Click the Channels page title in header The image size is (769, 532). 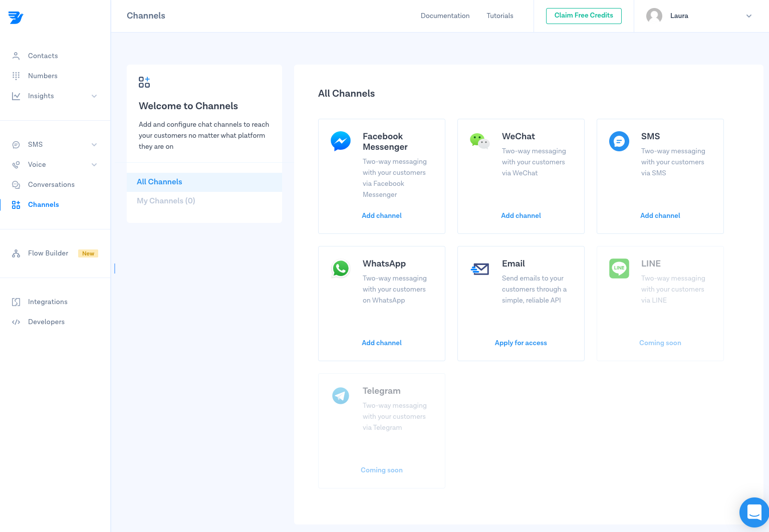(x=146, y=16)
